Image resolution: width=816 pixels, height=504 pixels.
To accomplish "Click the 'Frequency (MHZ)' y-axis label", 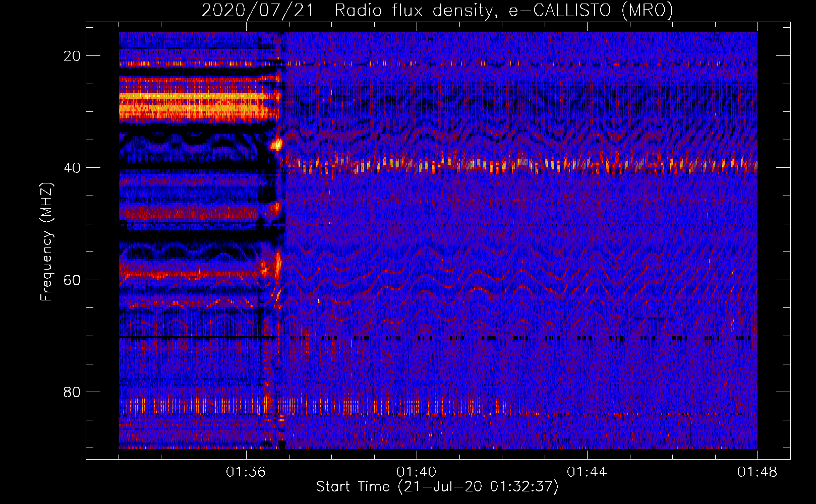I will click(46, 242).
